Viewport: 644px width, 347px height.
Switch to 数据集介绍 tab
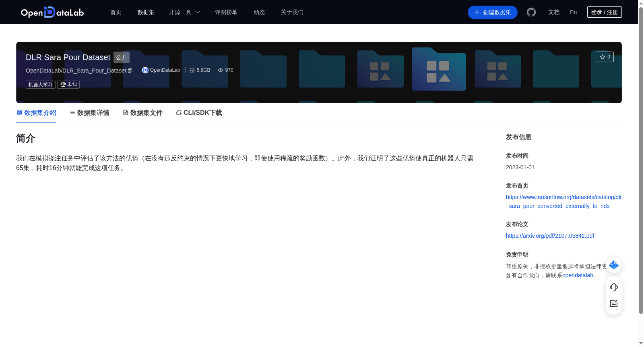[36, 113]
